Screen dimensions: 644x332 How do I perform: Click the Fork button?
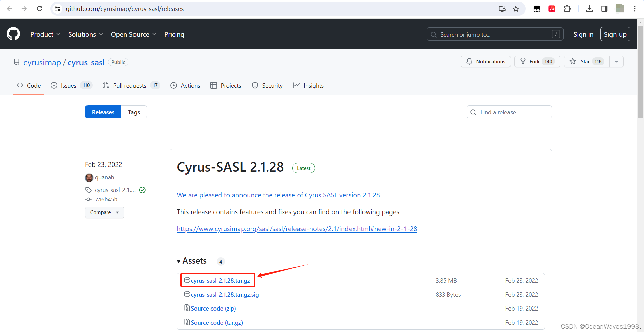(537, 62)
